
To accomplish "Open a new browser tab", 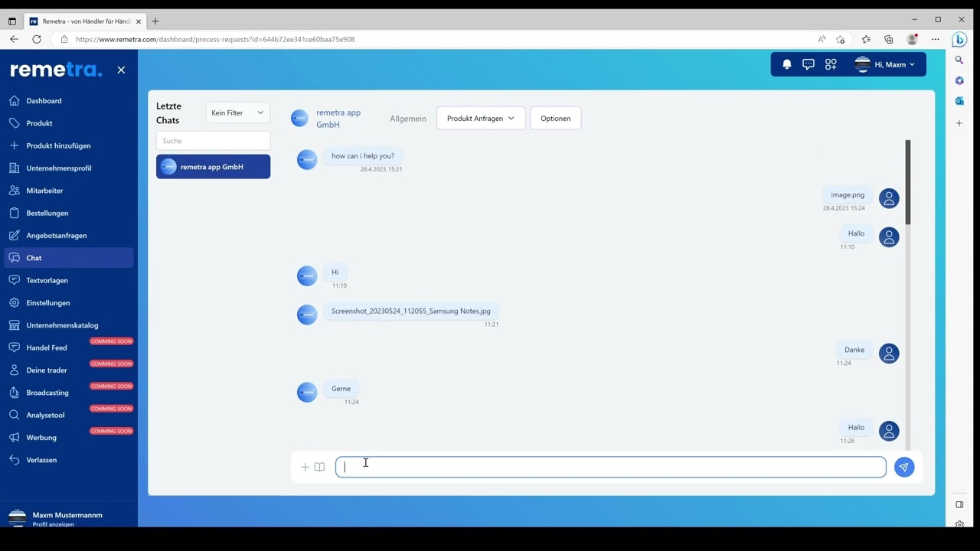I will point(155,21).
